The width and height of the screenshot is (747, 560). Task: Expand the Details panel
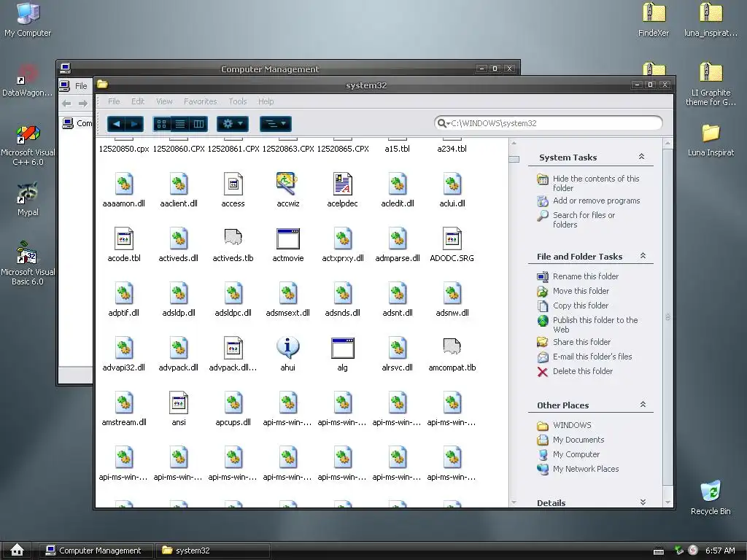click(643, 502)
